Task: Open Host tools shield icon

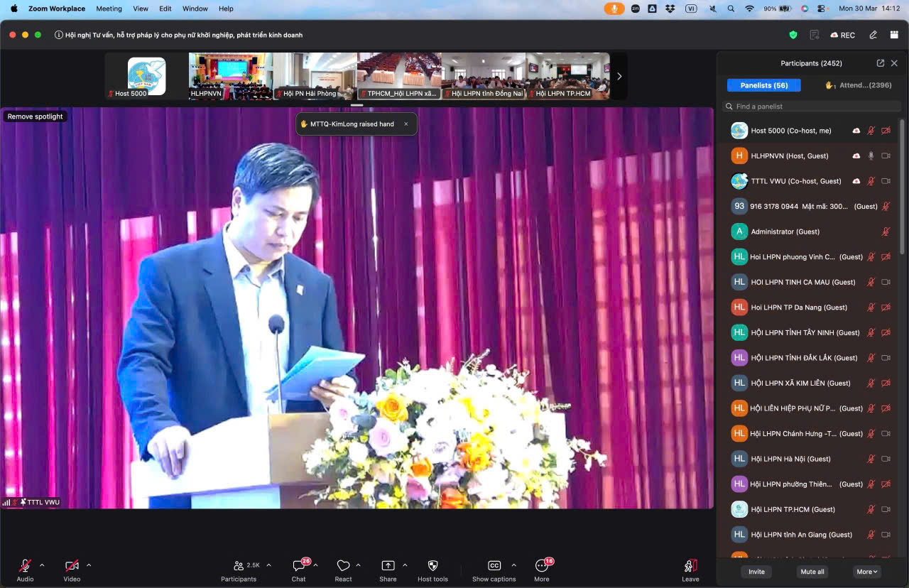Action: (432, 566)
